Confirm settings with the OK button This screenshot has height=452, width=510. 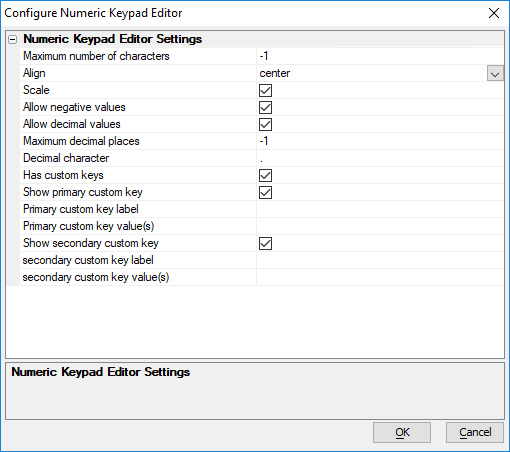(x=402, y=432)
